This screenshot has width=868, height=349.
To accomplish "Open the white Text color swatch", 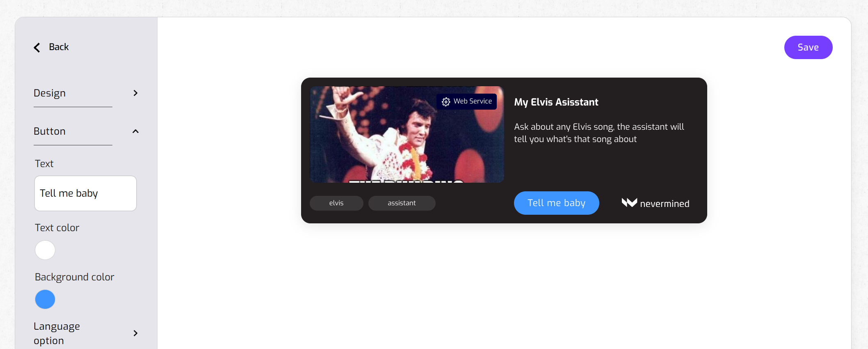I will tap(45, 250).
